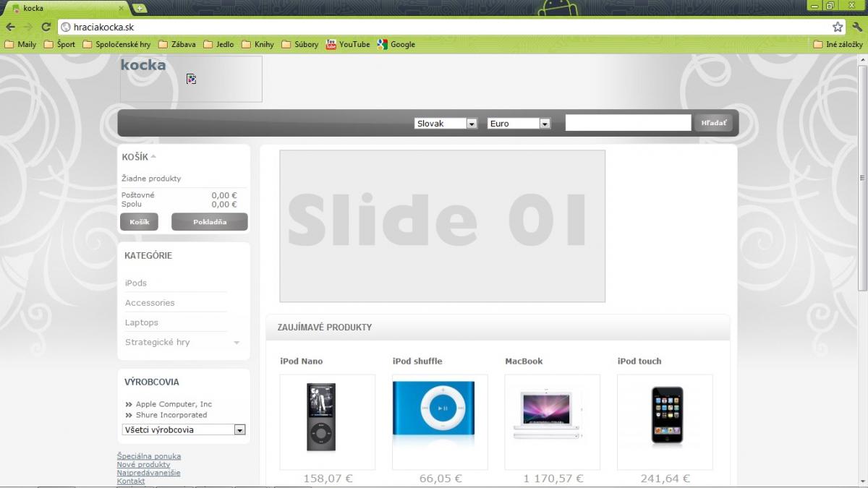Click the shop search input field
868x488 pixels.
[628, 123]
